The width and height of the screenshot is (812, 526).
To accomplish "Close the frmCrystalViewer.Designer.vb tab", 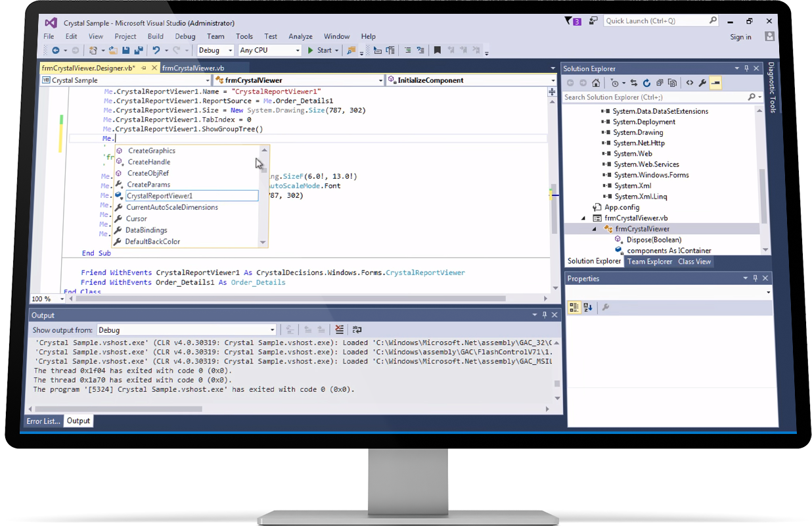I will 154,68.
